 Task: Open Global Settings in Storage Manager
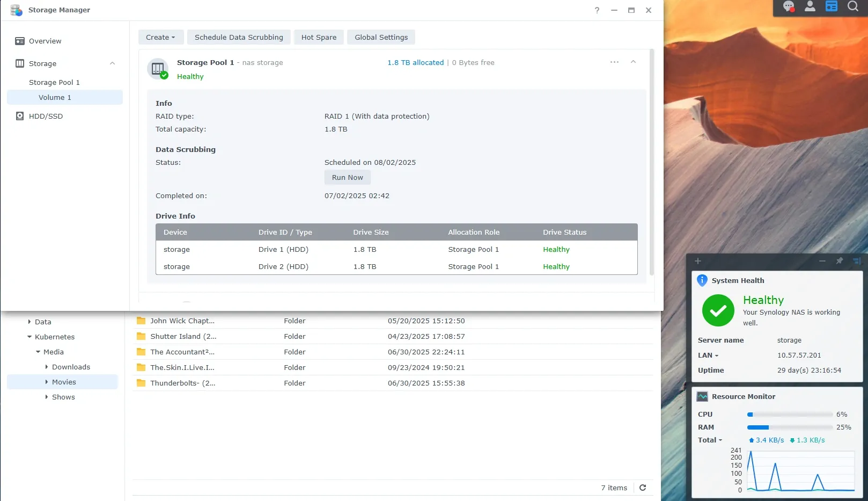[x=381, y=37]
